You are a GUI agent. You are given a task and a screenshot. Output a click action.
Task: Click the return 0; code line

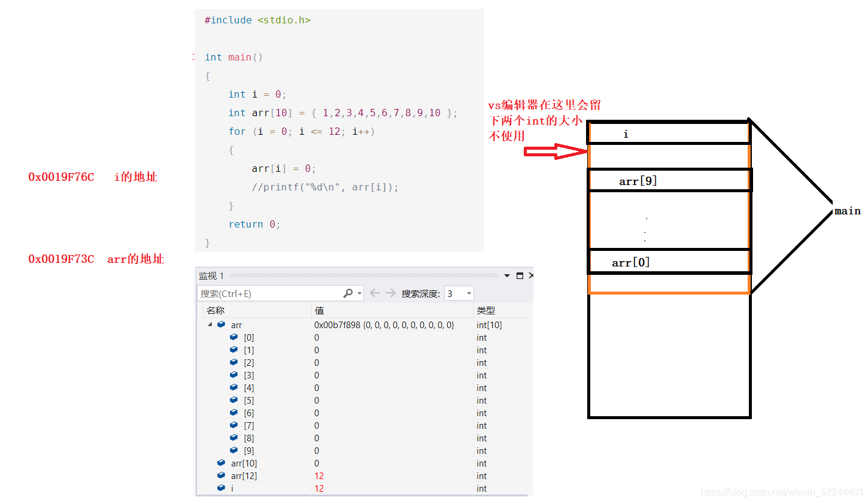[254, 224]
